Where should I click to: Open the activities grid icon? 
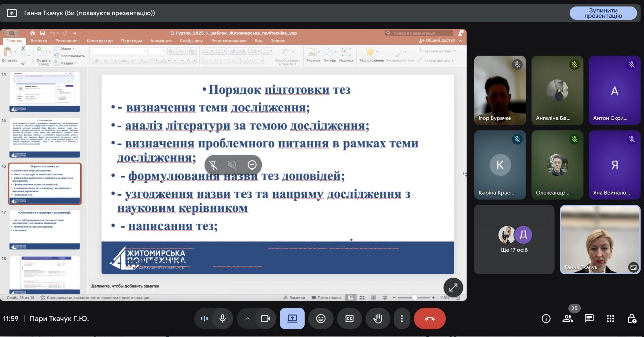pos(610,319)
